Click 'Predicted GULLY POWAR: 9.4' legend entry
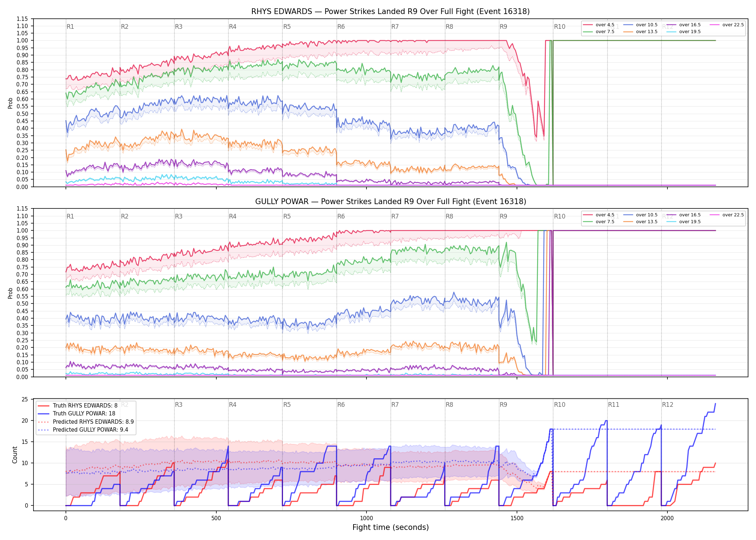This screenshot has height=540, width=756. click(x=83, y=429)
